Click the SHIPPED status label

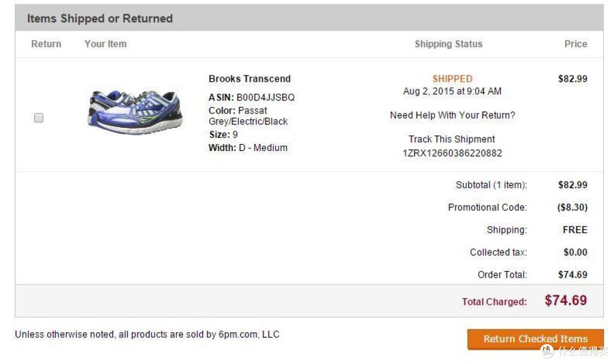point(453,78)
